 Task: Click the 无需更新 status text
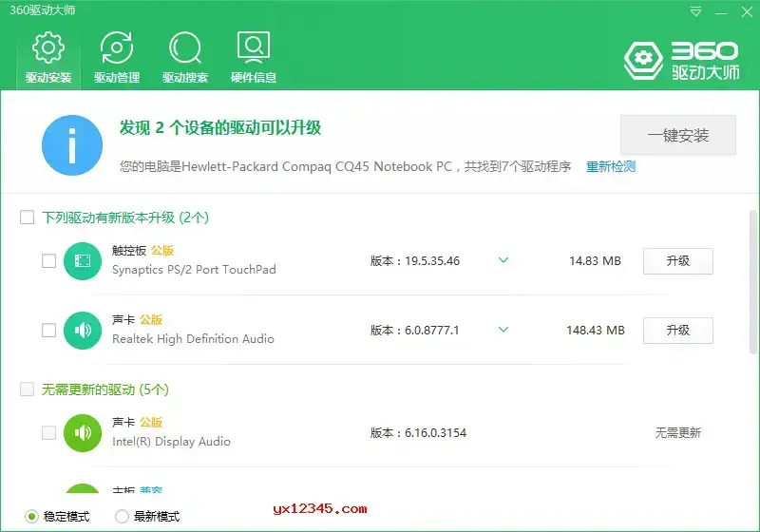[678, 432]
